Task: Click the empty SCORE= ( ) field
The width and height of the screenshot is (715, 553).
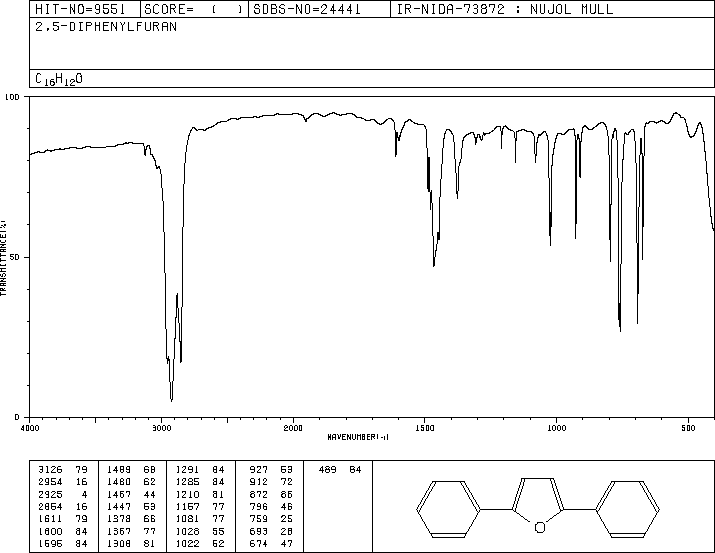Action: 193,9
